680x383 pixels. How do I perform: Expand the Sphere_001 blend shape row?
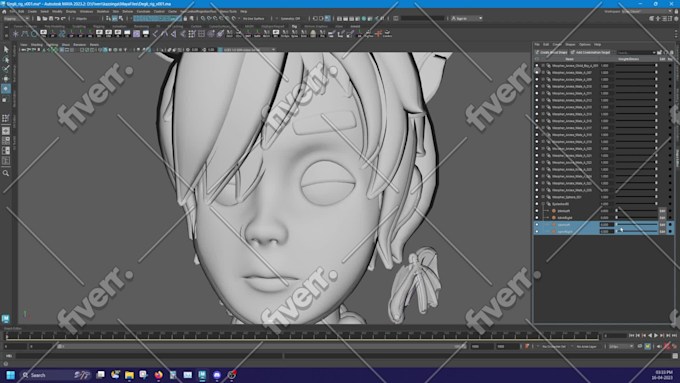[x=543, y=197]
